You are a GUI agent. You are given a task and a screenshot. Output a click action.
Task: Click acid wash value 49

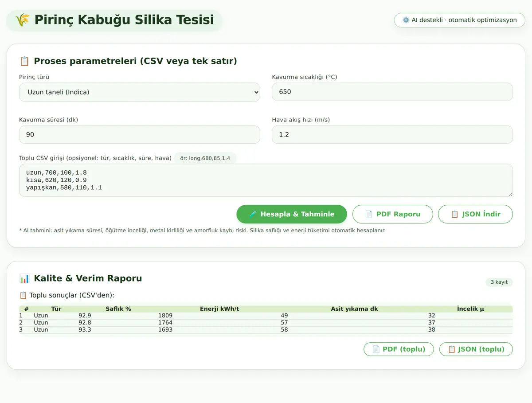point(284,316)
